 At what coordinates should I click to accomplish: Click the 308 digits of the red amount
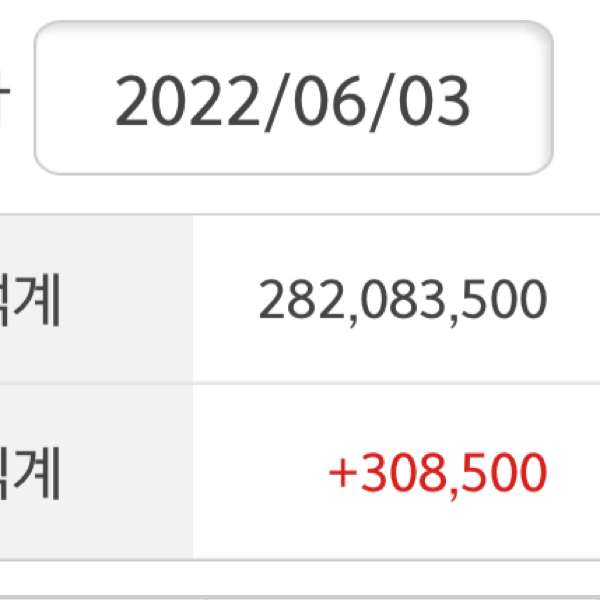click(x=396, y=473)
